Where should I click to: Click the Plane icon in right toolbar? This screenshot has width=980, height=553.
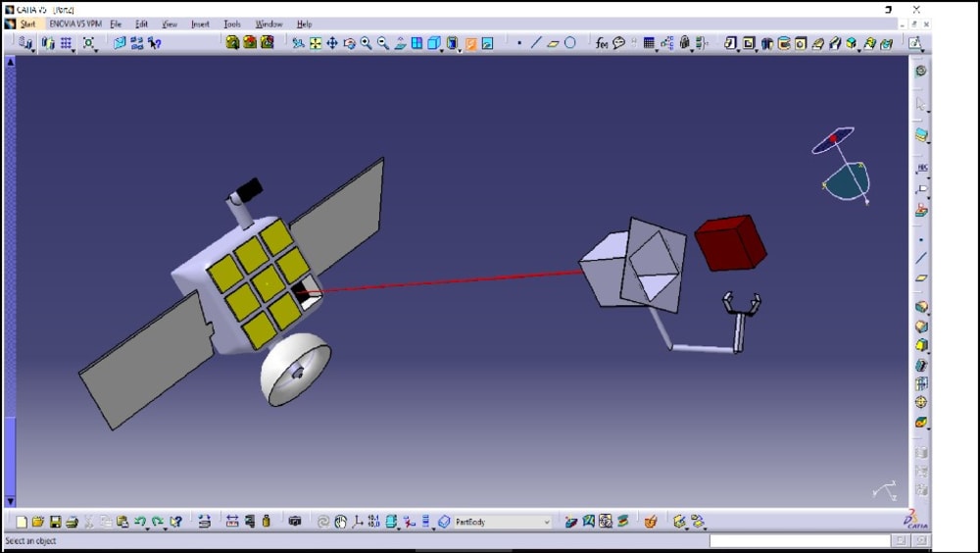click(920, 277)
